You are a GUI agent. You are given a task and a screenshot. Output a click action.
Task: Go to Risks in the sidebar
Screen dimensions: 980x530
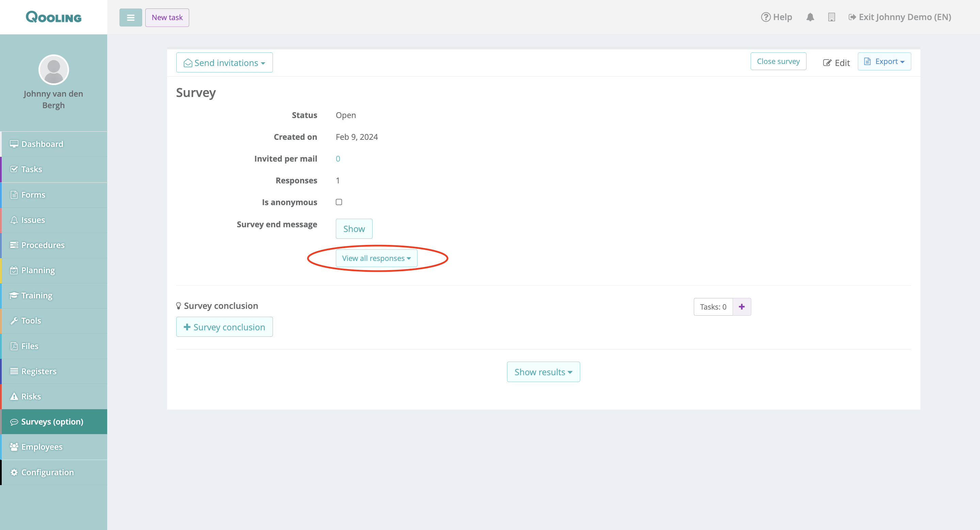(x=31, y=397)
